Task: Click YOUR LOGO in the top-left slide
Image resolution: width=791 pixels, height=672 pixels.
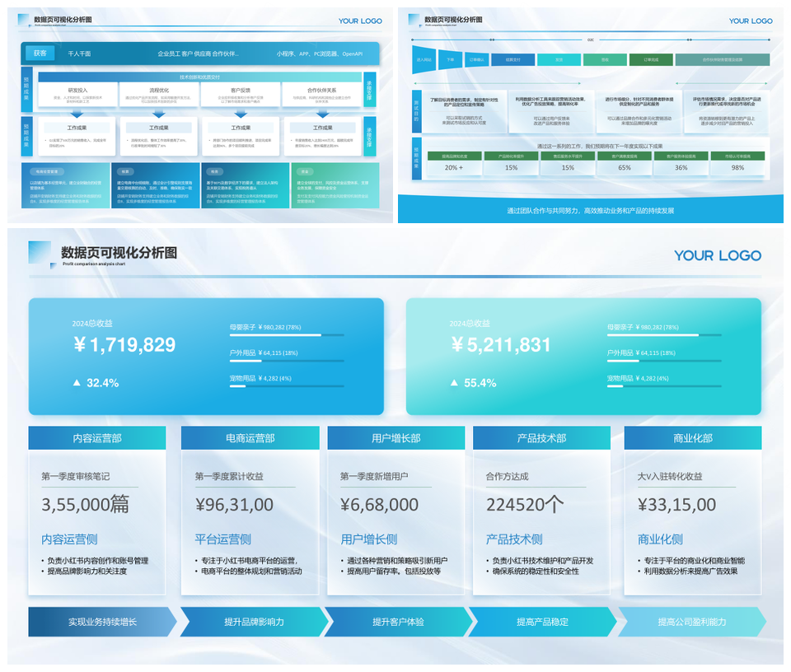Action: click(360, 21)
